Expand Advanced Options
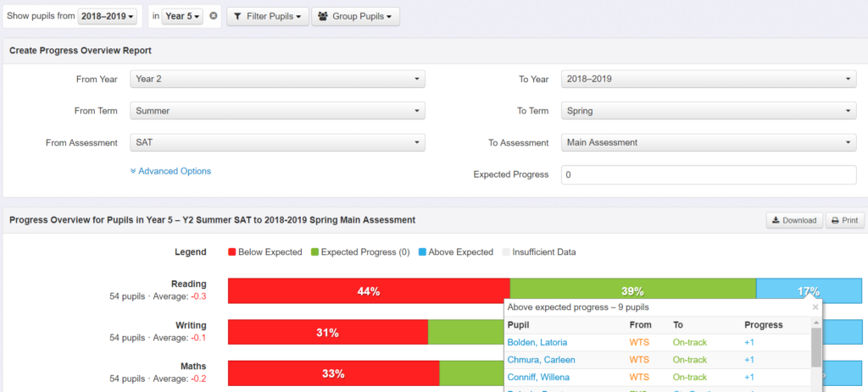Image resolution: width=868 pixels, height=392 pixels. click(170, 171)
